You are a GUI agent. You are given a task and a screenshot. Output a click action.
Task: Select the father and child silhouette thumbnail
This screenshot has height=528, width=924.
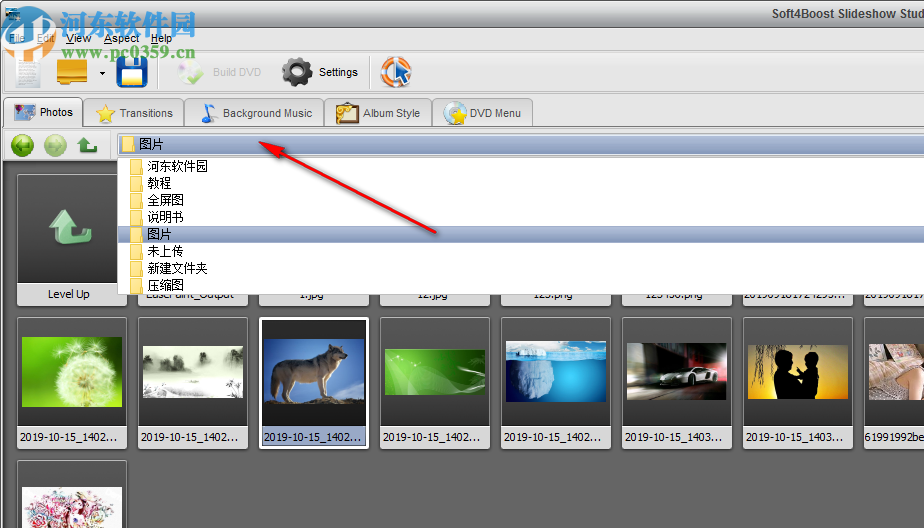click(798, 383)
